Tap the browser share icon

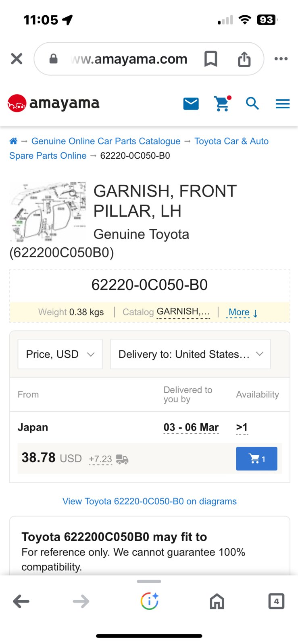tap(244, 59)
